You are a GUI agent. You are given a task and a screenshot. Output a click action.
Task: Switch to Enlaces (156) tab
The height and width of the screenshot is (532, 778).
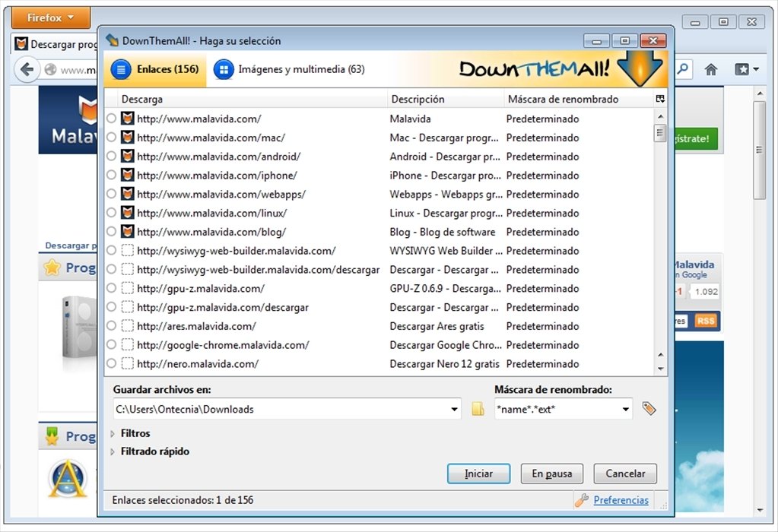click(156, 69)
